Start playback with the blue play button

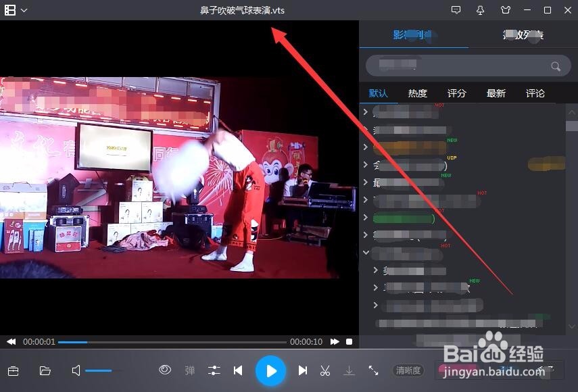tap(270, 370)
